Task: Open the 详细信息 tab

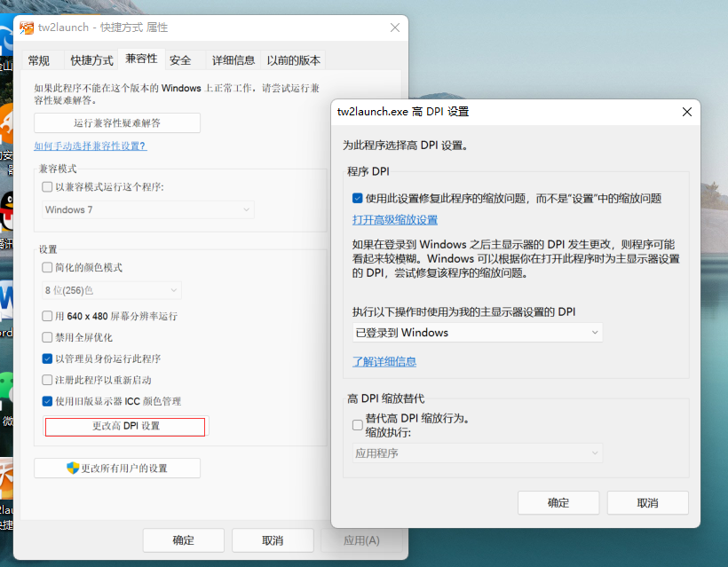Action: pos(233,60)
